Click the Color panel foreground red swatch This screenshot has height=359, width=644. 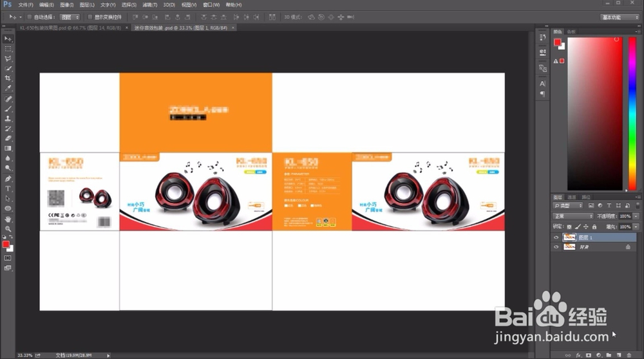pos(557,42)
